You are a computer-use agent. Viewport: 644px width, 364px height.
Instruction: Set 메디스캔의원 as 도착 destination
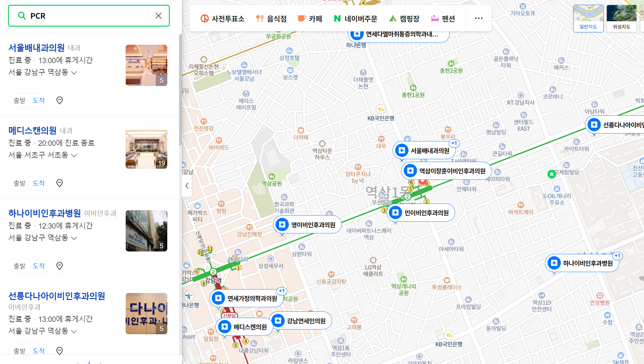point(39,183)
